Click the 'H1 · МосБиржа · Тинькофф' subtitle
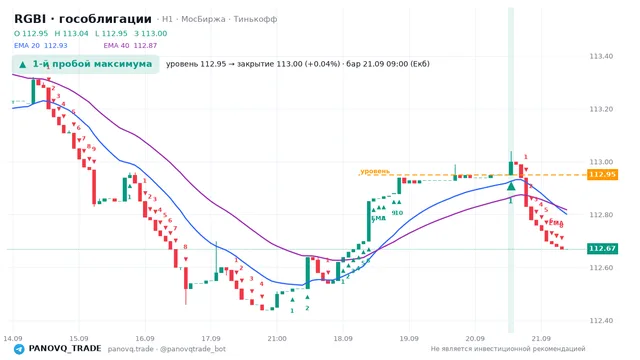640x360 pixels. point(220,19)
